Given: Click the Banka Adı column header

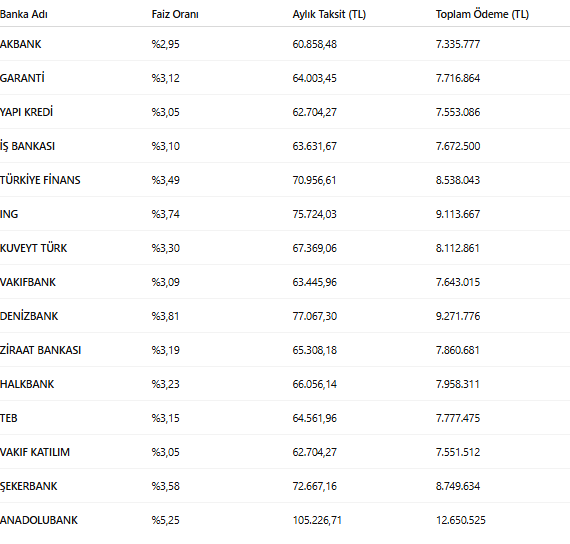Looking at the screenshot, I should [x=24, y=15].
